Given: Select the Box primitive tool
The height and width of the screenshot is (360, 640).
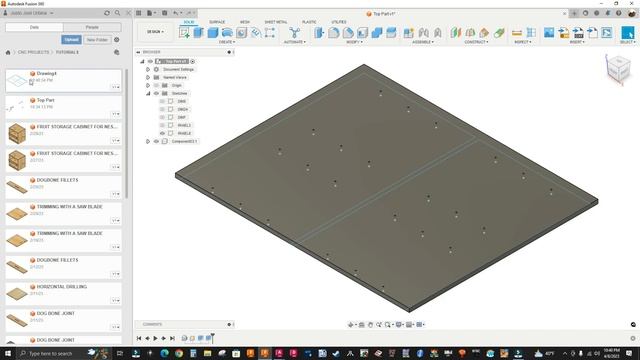Looking at the screenshot, I should pos(213,33).
